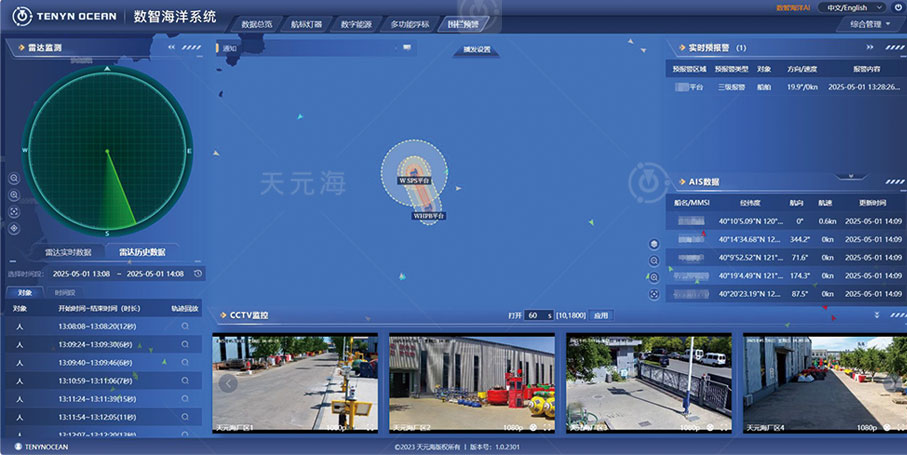Screen dimensions: 907x455
Task: Click track playback icon for 13:08:08 record
Action: pos(185,326)
